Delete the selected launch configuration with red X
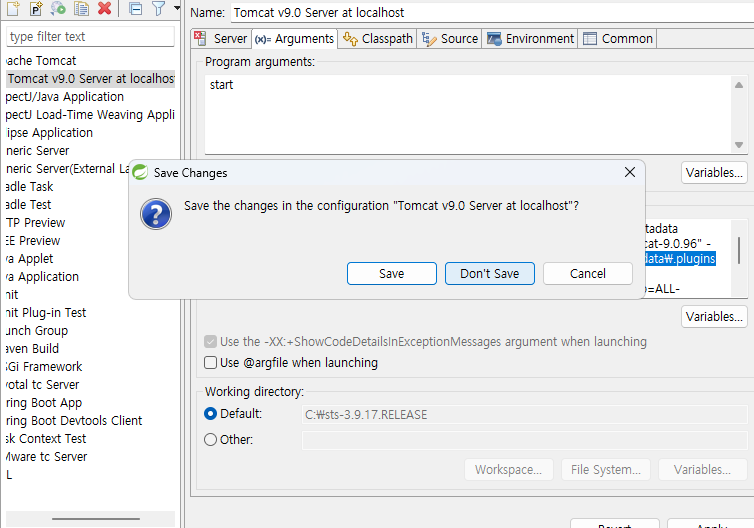 click(x=104, y=8)
